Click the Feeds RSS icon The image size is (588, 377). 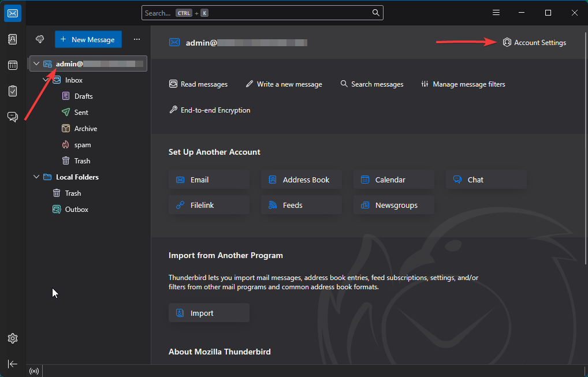tap(273, 205)
